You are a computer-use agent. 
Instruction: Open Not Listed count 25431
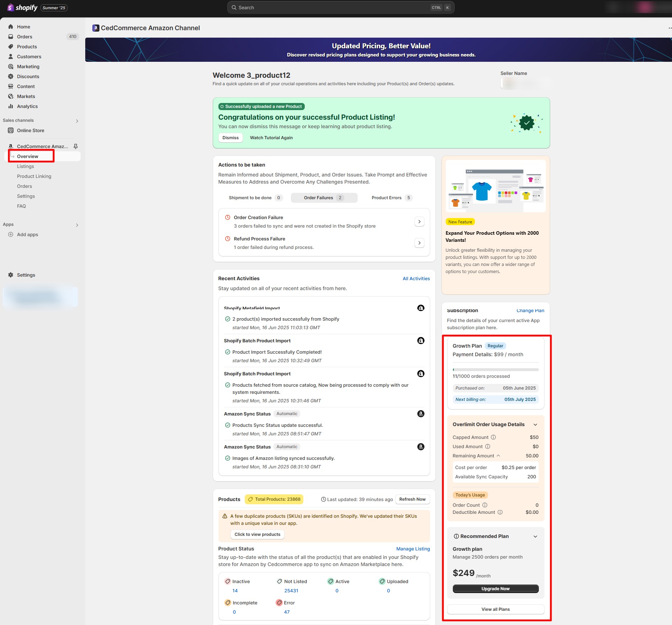(291, 591)
